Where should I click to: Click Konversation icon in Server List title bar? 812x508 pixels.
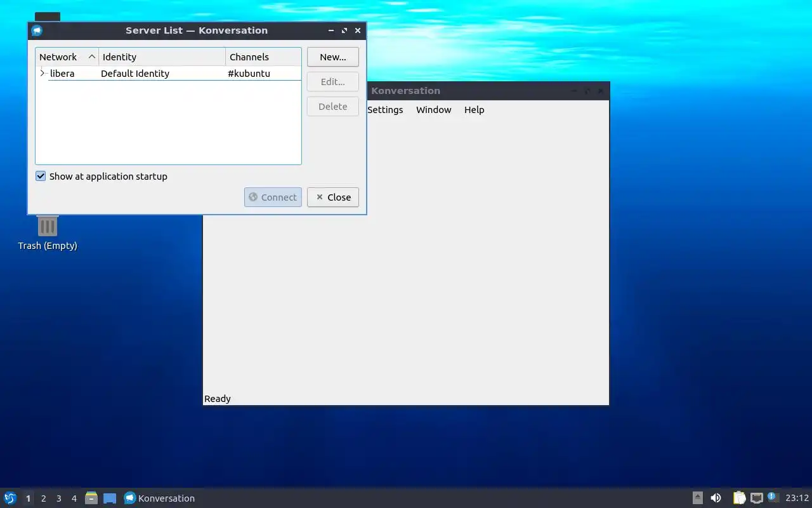click(37, 30)
